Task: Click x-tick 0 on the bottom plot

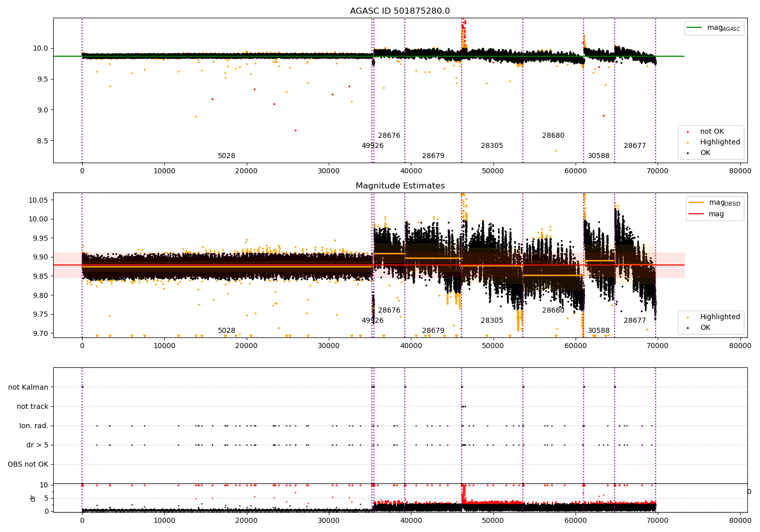Action: point(82,520)
